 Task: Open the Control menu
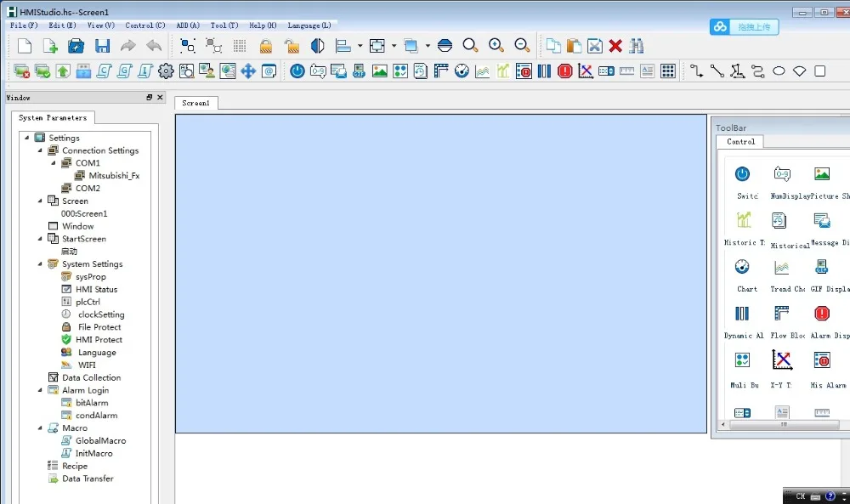(144, 25)
